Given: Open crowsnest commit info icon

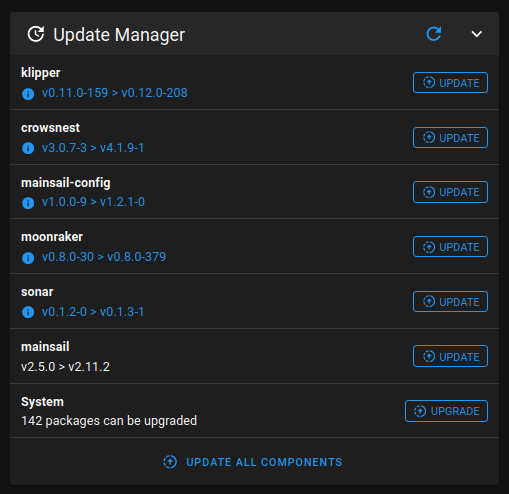Looking at the screenshot, I should (28, 148).
